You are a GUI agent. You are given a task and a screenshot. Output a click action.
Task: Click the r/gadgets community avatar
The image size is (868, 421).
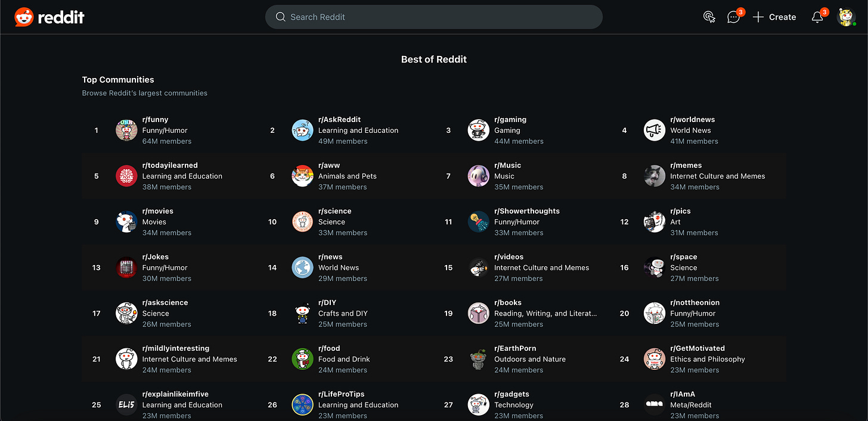pyautogui.click(x=478, y=405)
